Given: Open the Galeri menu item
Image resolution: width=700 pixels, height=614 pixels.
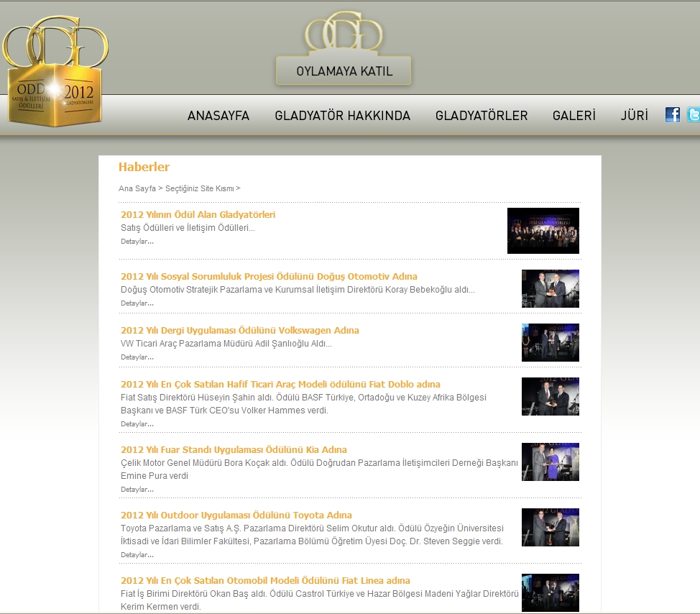Looking at the screenshot, I should click(x=574, y=116).
